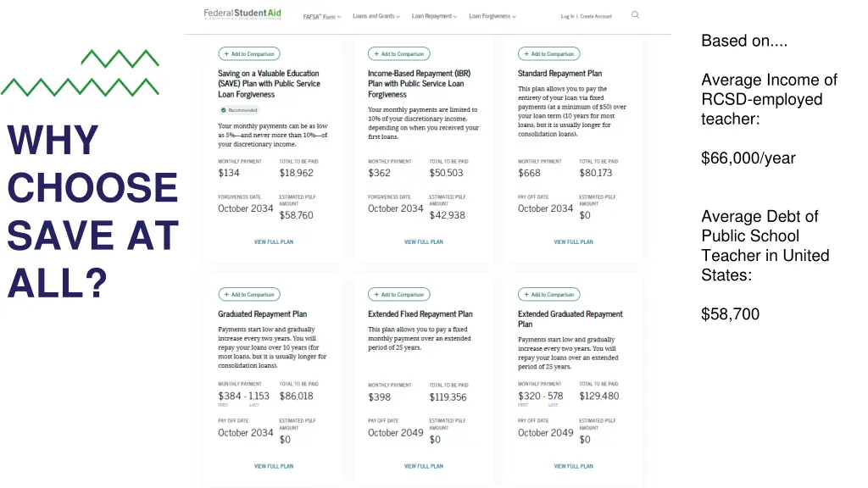868x488 pixels.
Task: Add Extended Fixed Repayment Plan to comparison
Action: (399, 295)
